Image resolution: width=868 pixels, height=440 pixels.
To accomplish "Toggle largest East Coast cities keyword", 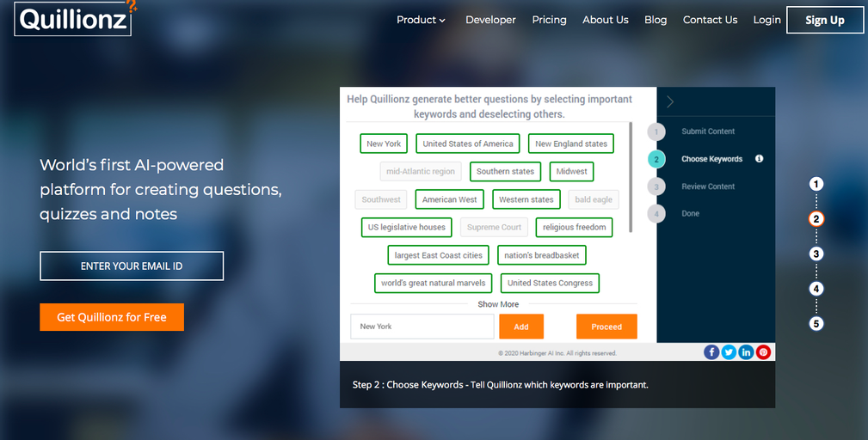I will tap(439, 255).
